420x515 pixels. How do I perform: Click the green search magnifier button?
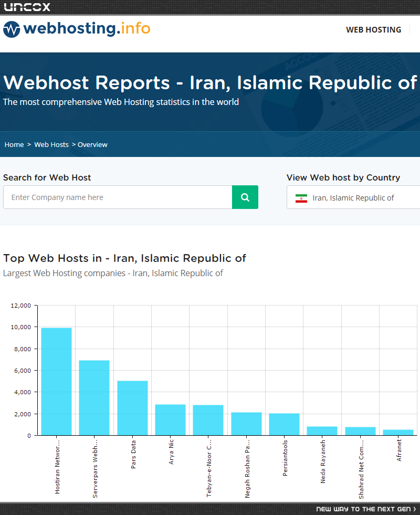point(245,197)
